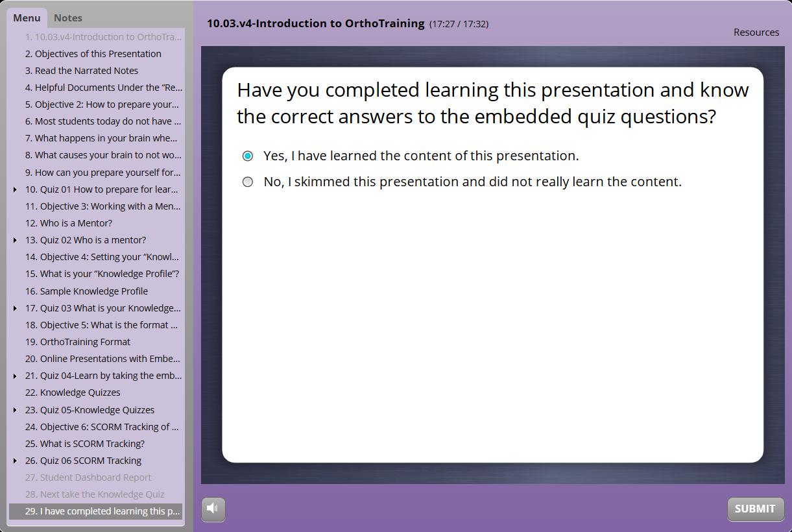Expand the Quiz 06 SCORM Tracking item
Screen dimensions: 792x532
[x=16, y=461]
